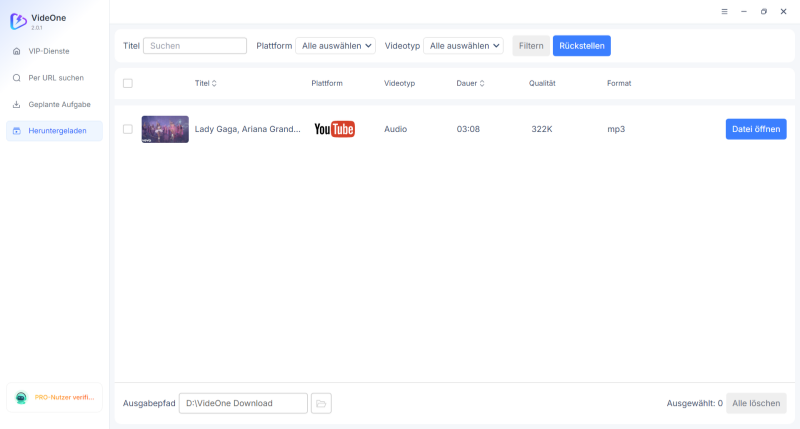The image size is (800, 429).
Task: Click the title Lady Gaga, Ariana Grand...
Action: pyautogui.click(x=247, y=129)
